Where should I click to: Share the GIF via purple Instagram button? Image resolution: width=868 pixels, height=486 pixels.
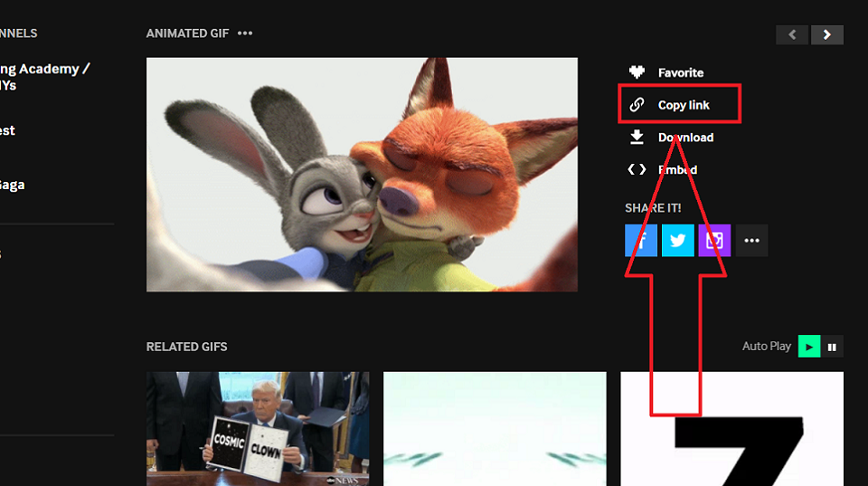pyautogui.click(x=714, y=241)
